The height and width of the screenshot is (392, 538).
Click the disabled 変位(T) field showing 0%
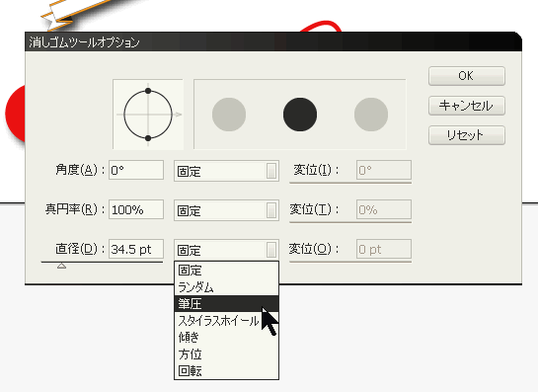click(384, 209)
